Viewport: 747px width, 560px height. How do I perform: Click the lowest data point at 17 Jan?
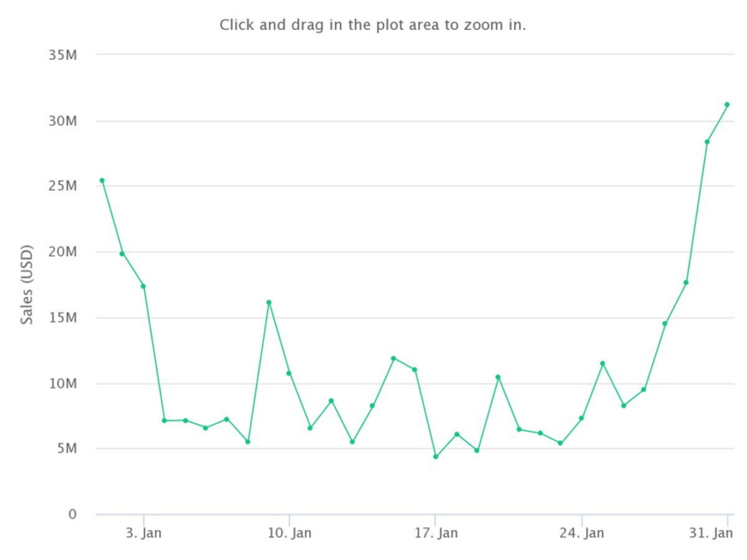(435, 456)
